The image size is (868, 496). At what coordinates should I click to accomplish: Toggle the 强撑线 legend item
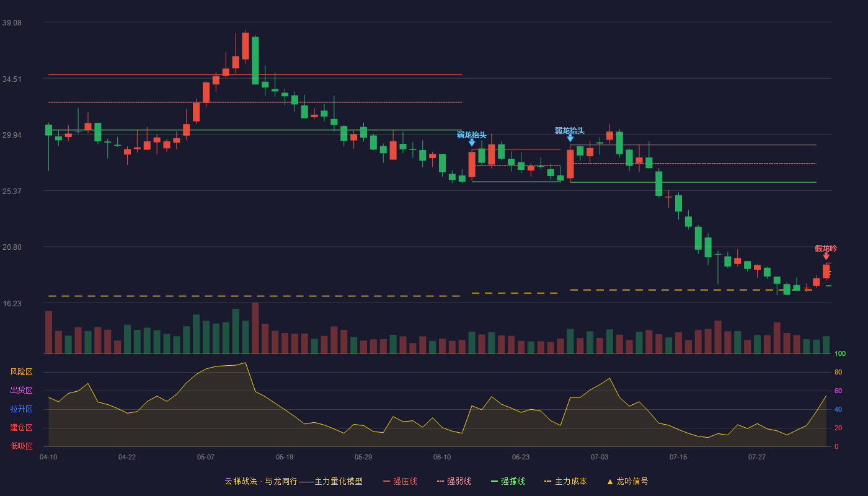point(508,481)
